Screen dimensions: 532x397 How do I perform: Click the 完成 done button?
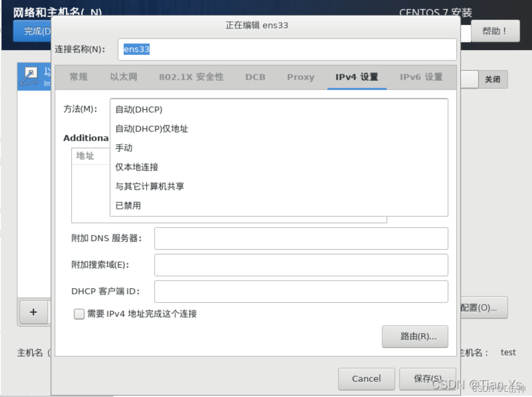pos(32,31)
